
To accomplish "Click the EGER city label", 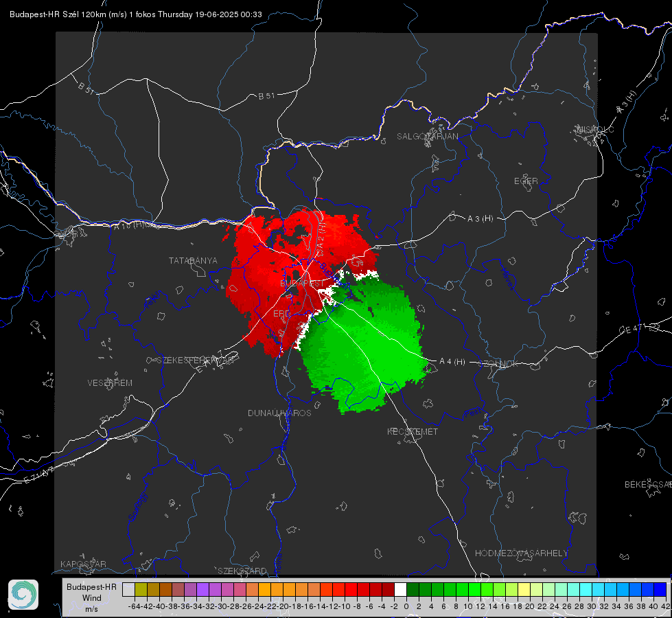I will click(526, 181).
